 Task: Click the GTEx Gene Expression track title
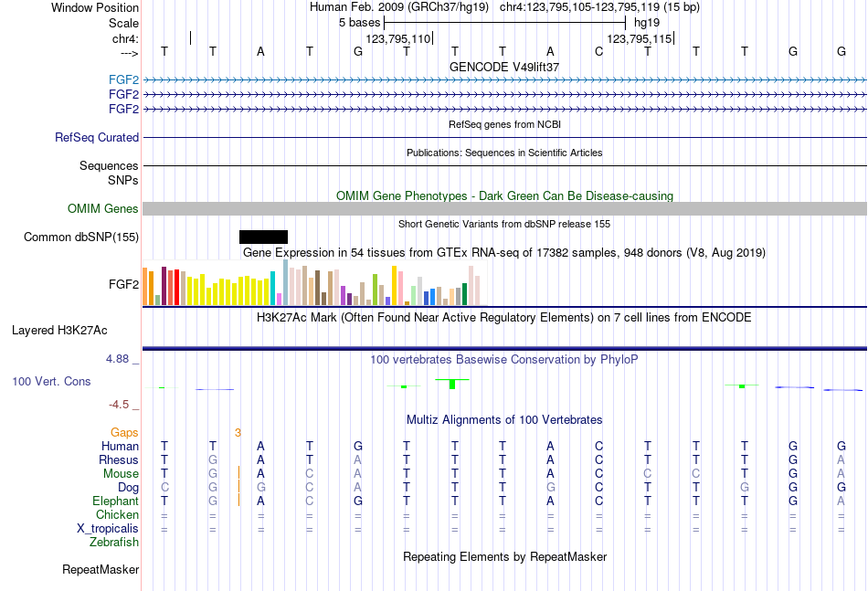point(504,253)
